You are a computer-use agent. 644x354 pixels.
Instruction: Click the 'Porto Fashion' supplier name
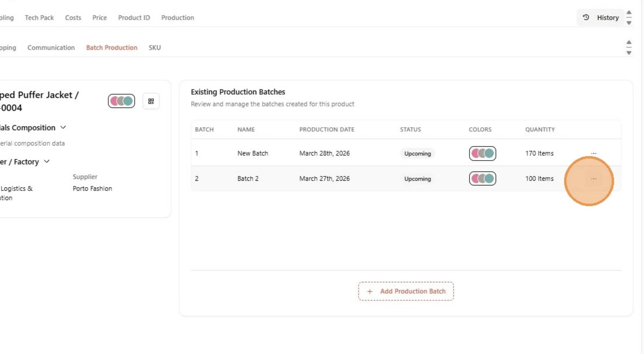pos(92,188)
